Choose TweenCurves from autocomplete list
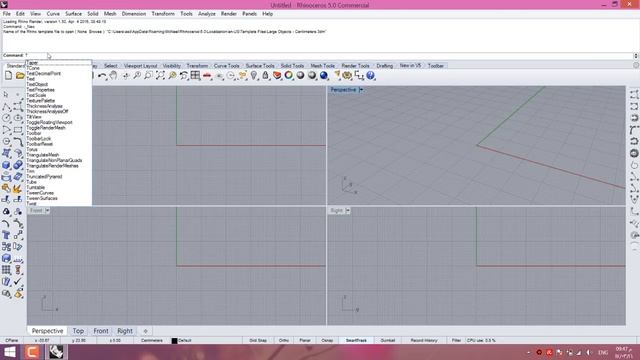 (x=40, y=193)
